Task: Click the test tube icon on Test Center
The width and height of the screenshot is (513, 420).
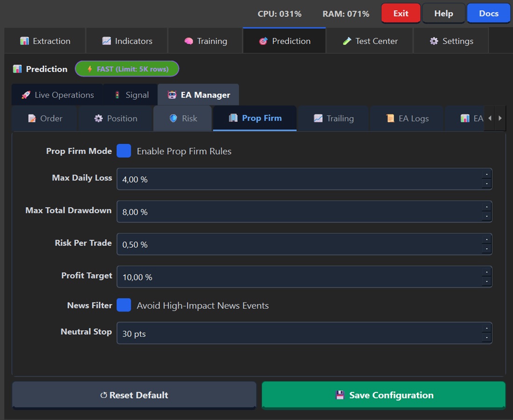Action: (347, 41)
